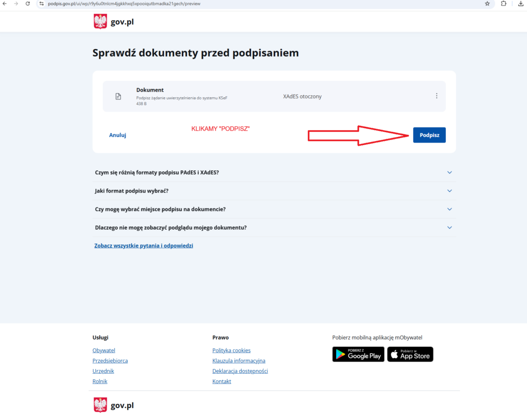Open the browser extensions puzzle icon

[x=504, y=4]
